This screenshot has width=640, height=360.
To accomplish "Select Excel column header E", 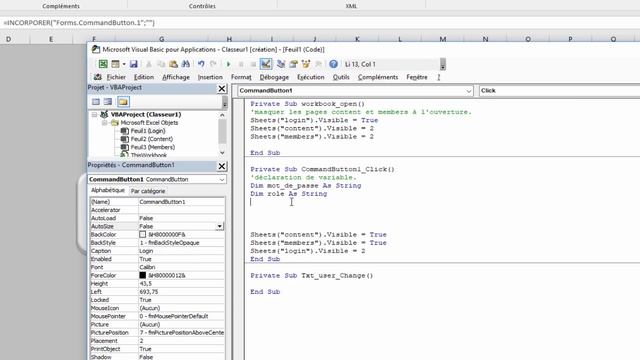I will (51, 39).
